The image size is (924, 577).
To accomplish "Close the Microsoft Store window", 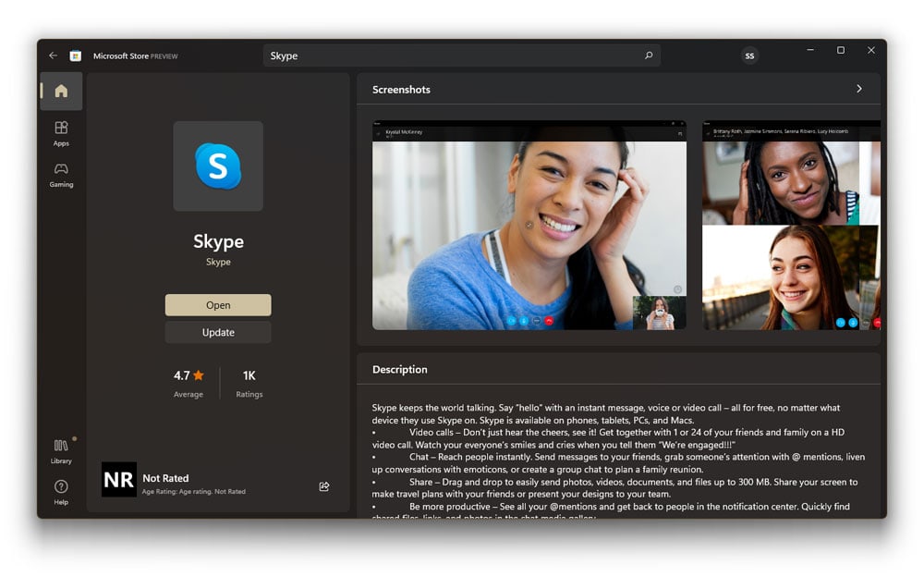I will click(871, 50).
